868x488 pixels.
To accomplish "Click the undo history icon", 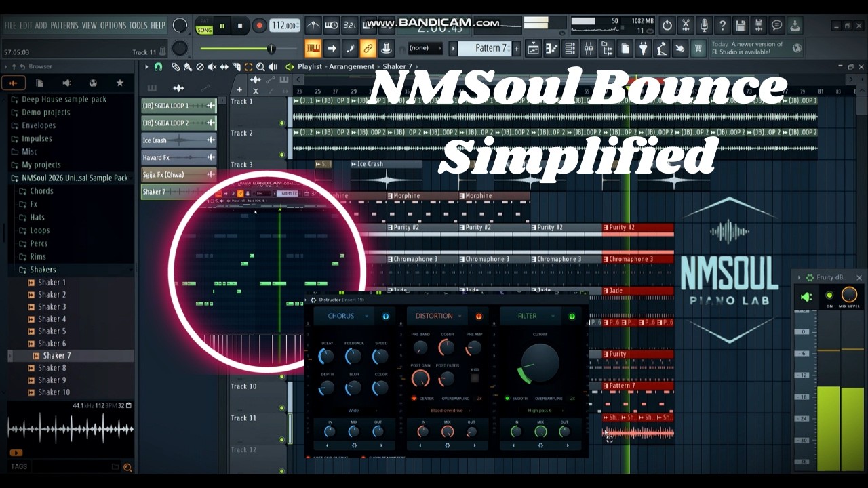I will [667, 25].
